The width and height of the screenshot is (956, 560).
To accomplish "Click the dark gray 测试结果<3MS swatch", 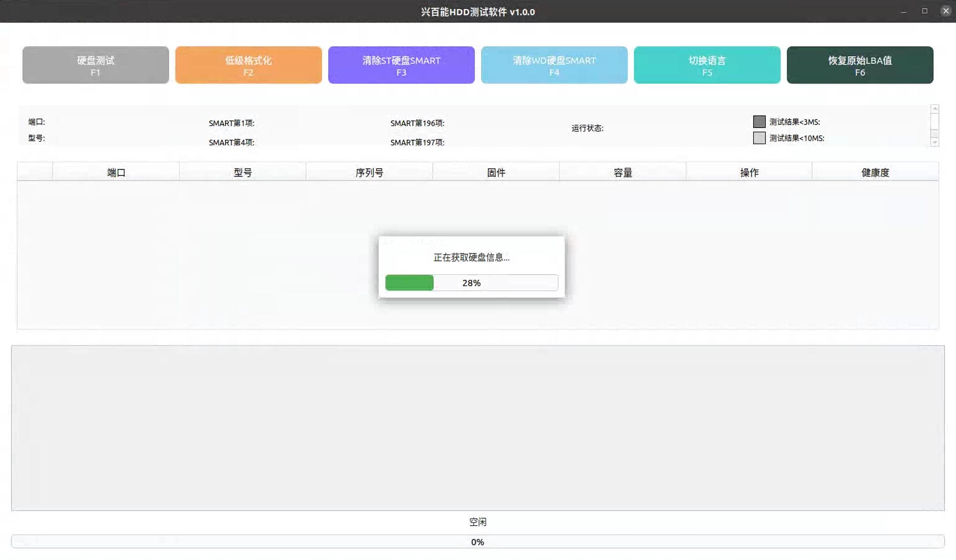I will pyautogui.click(x=759, y=122).
